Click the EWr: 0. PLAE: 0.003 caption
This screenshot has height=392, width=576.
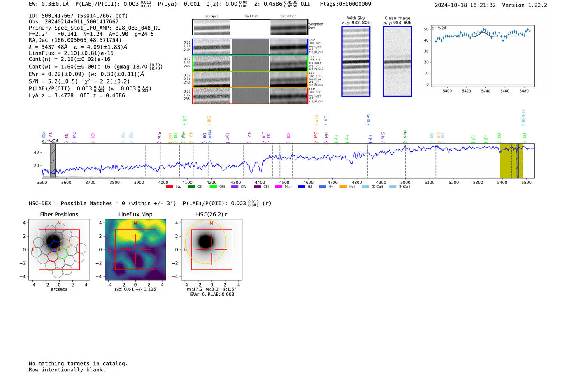[212, 295]
